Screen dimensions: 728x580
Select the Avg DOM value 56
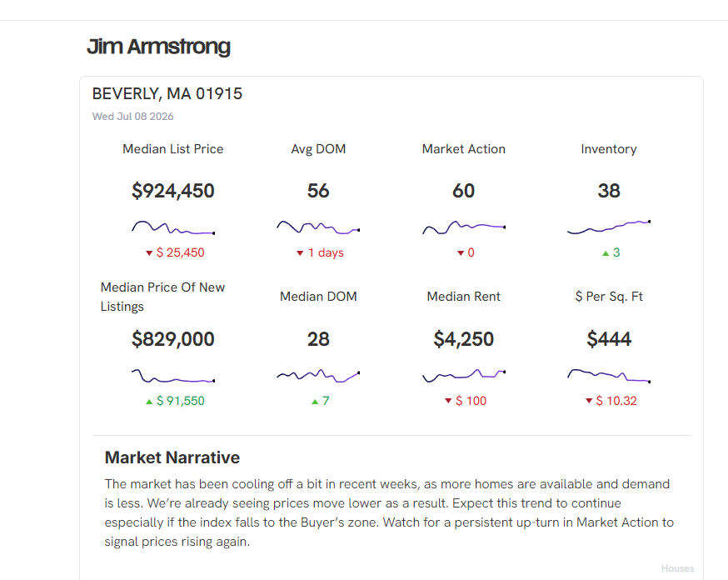pyautogui.click(x=318, y=191)
